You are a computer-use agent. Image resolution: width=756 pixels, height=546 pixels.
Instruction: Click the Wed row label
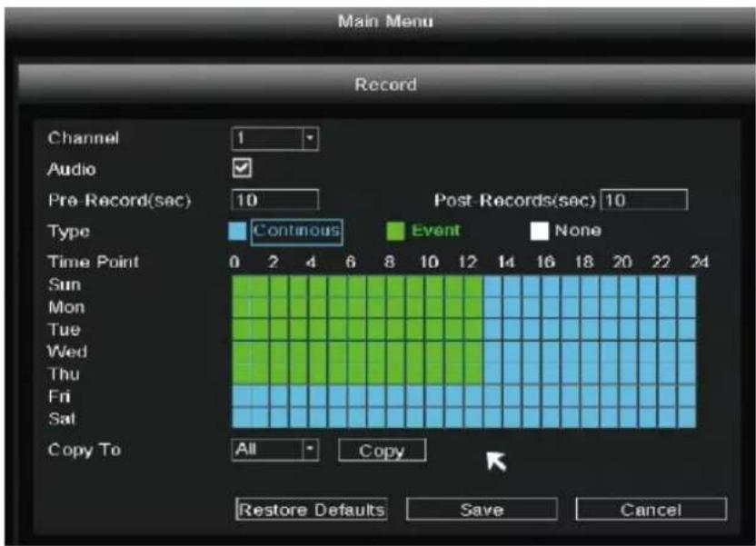coord(67,352)
